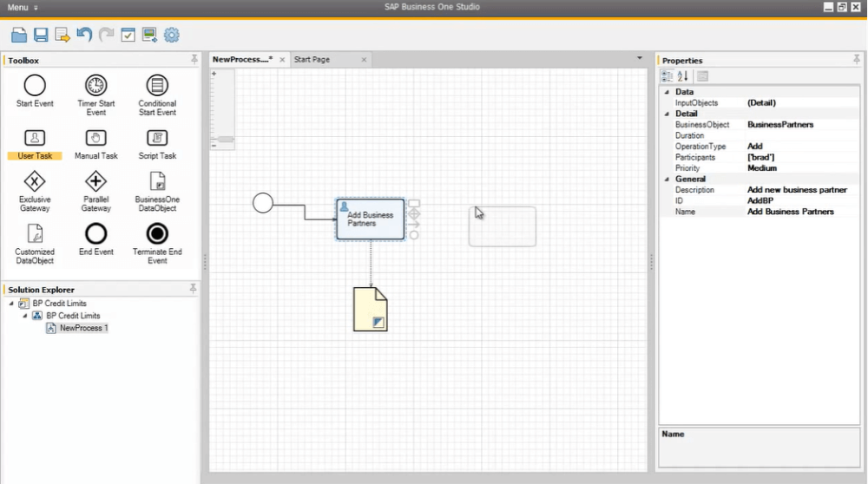Screen dimensions: 868x484
Task: Select NewProcess 1 in Solution Explorer
Action: 83,328
